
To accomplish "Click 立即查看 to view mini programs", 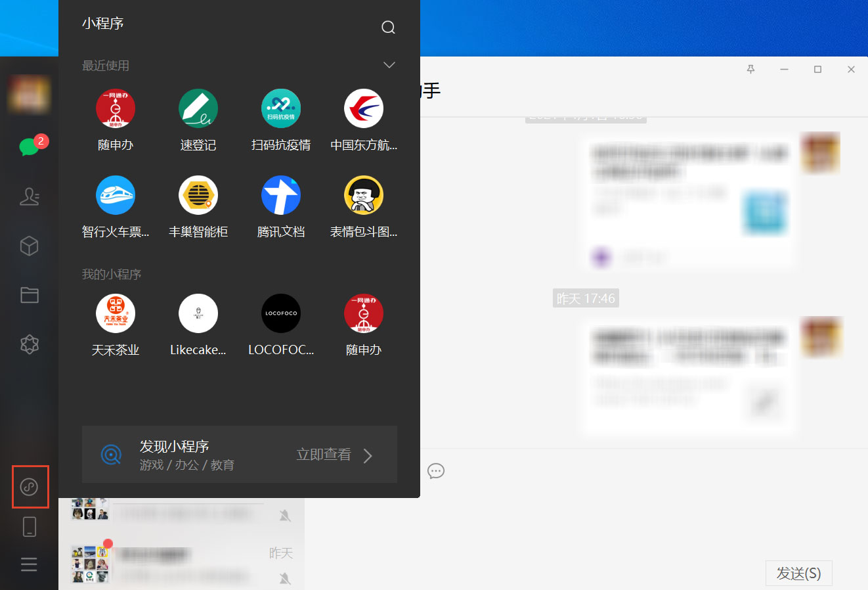I will [323, 453].
